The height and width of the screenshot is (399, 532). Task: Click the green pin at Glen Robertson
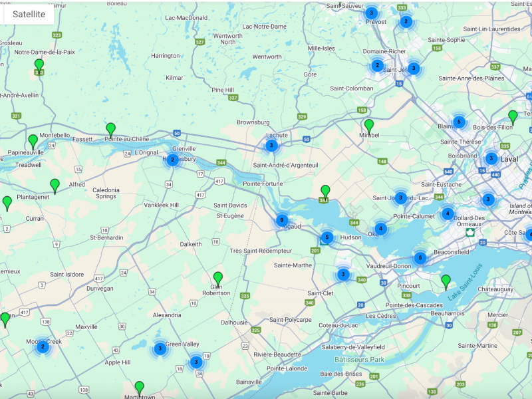[x=218, y=277]
